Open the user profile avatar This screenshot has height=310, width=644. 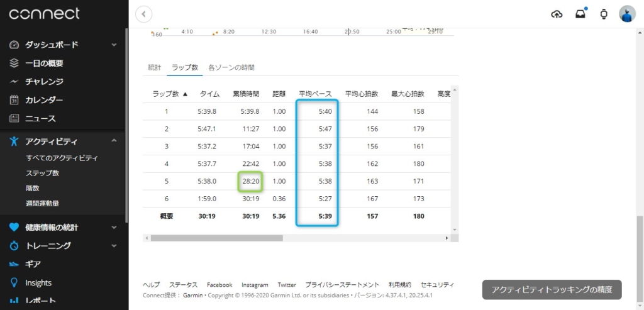click(x=627, y=14)
